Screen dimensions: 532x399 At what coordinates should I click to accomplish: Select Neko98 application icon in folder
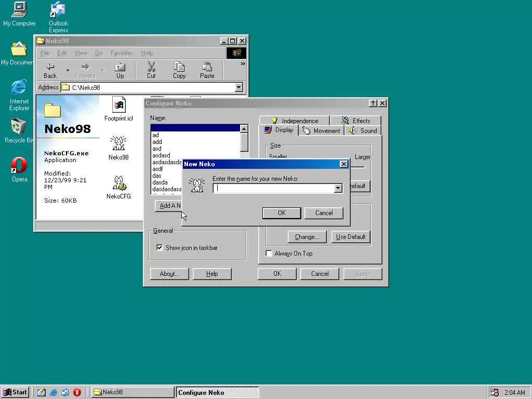click(x=118, y=148)
